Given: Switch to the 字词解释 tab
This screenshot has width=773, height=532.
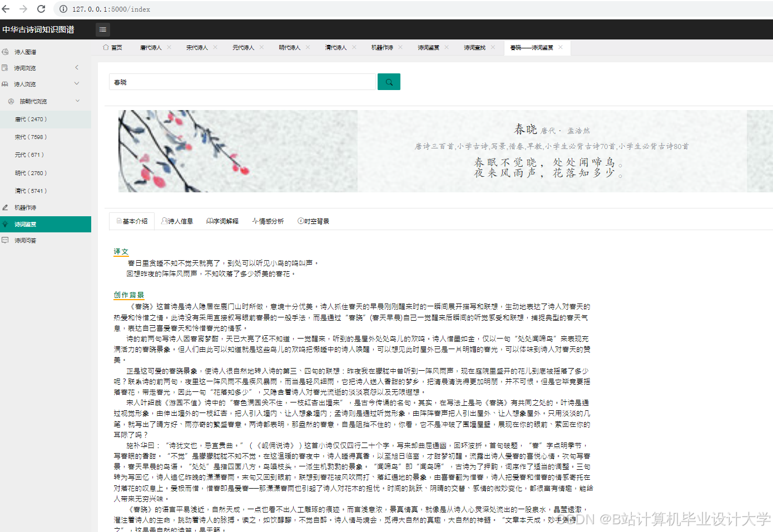Looking at the screenshot, I should pos(224,221).
